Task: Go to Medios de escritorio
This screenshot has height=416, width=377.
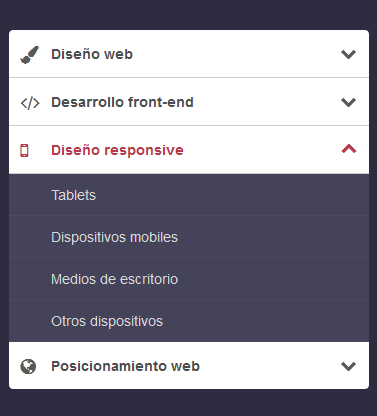Action: point(114,279)
